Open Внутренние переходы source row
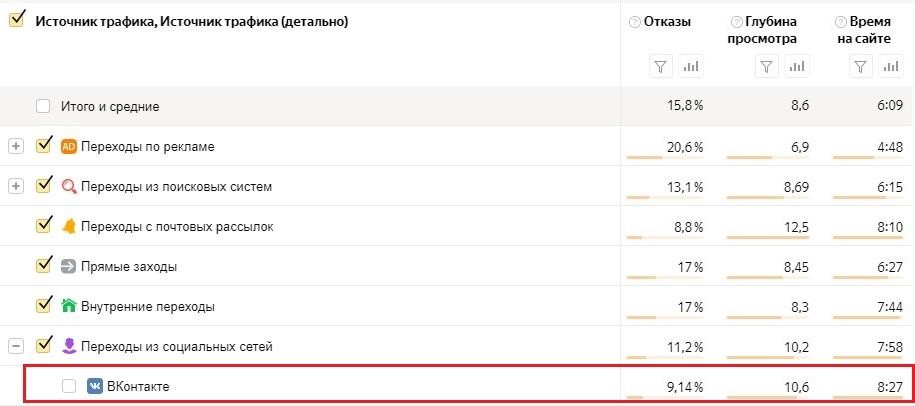Viewport: 915px width, 406px height. [x=147, y=306]
